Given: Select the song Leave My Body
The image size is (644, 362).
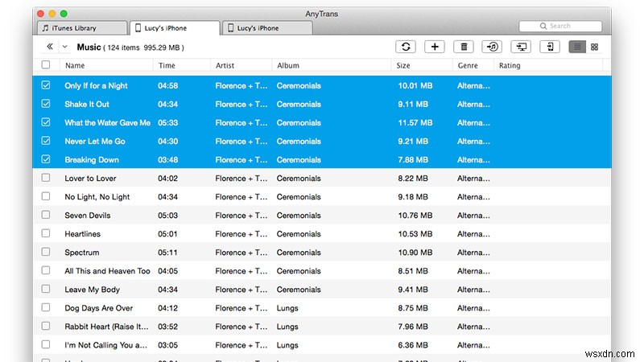Looking at the screenshot, I should coord(92,290).
